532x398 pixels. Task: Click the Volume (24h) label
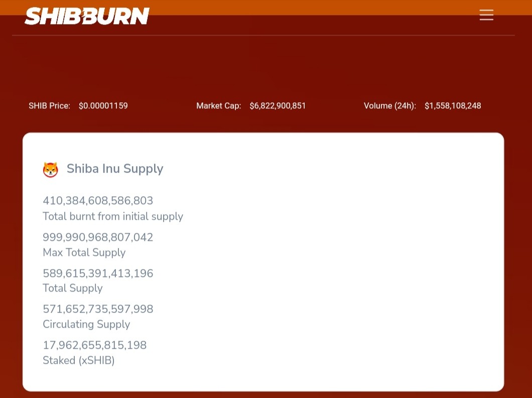[390, 105]
